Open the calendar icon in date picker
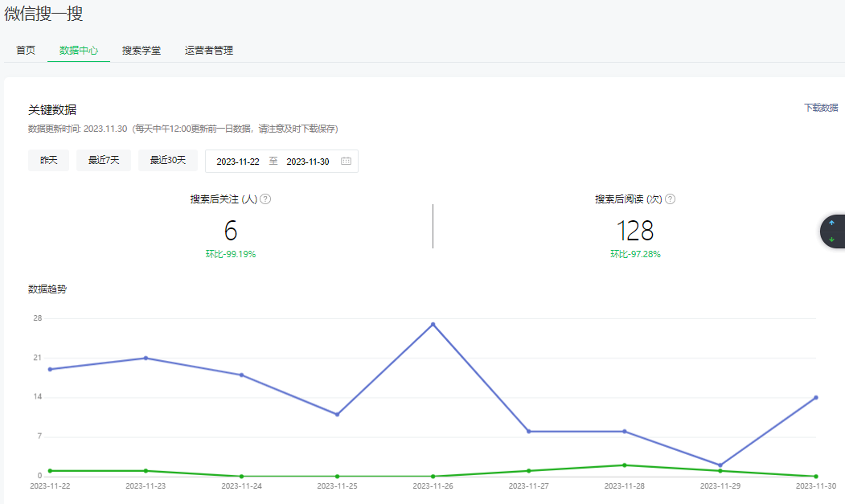The width and height of the screenshot is (845, 504). point(346,162)
